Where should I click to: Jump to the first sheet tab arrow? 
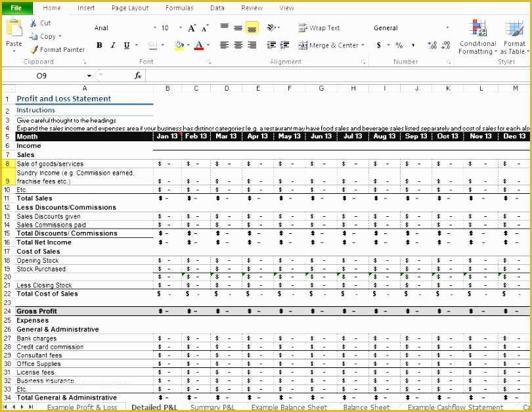point(5,407)
